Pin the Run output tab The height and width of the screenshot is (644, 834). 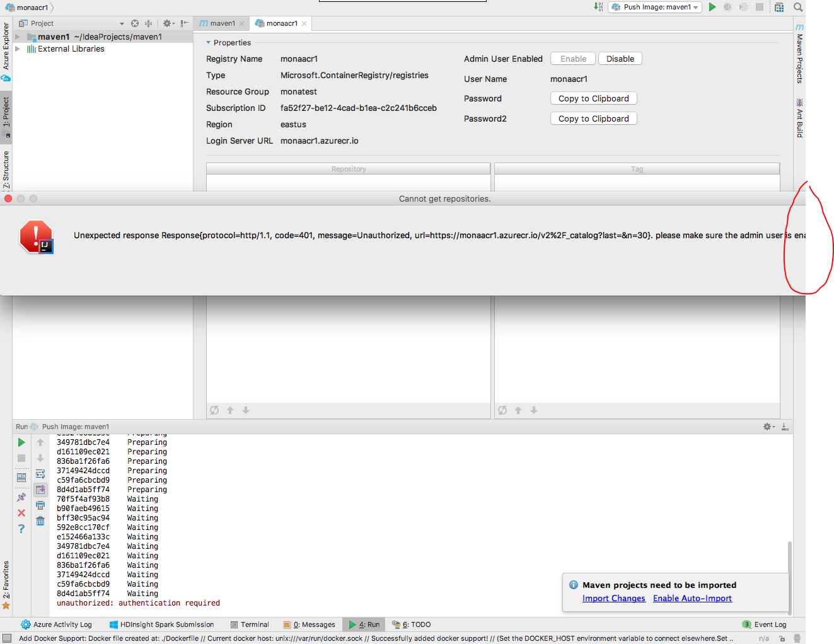[21, 497]
